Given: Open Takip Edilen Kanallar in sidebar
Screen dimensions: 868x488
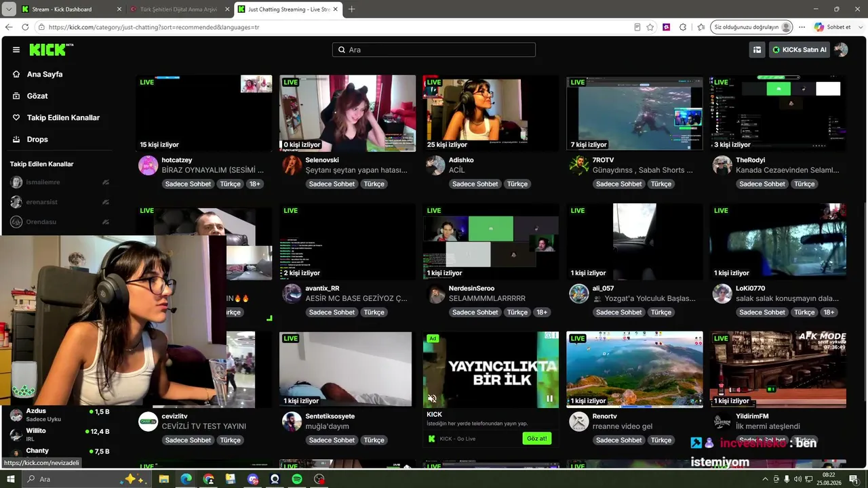Looking at the screenshot, I should pyautogui.click(x=63, y=118).
